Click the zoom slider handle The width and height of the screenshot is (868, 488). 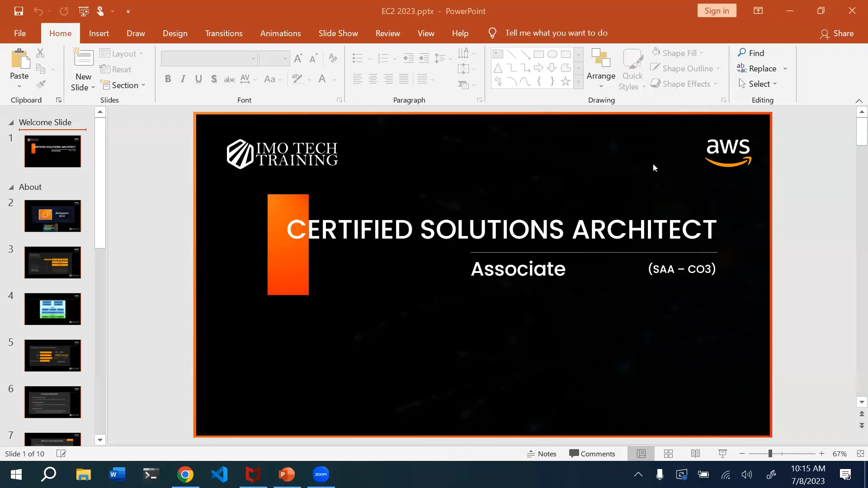(770, 454)
